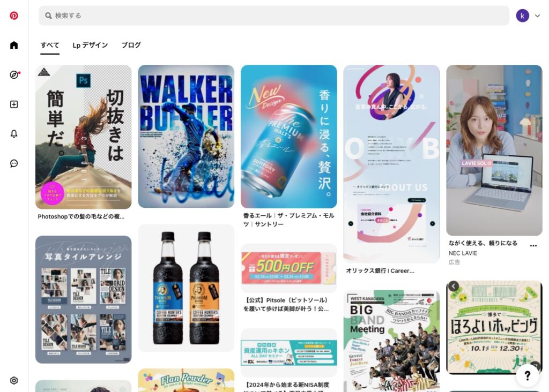The height and width of the screenshot is (392, 549).
Task: Open the 500円OFF coupon pin
Action: [288, 268]
